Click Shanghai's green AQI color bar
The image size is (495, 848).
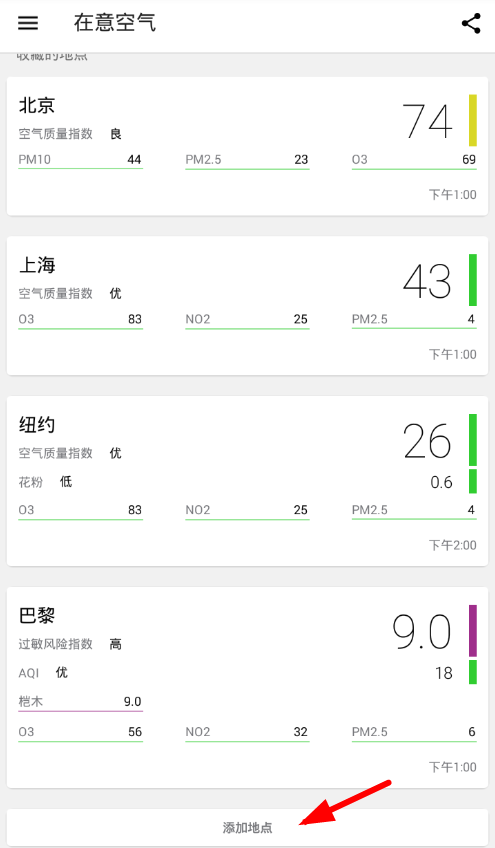[x=473, y=280]
